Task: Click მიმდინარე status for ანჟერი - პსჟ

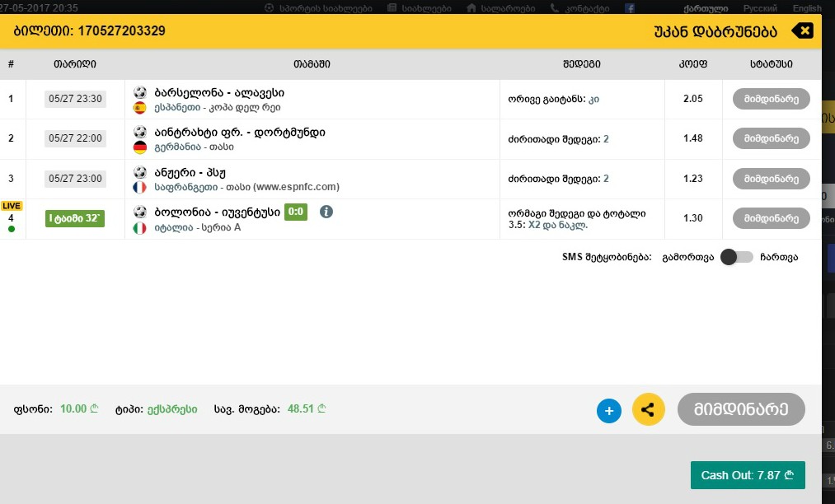Action: 771,179
